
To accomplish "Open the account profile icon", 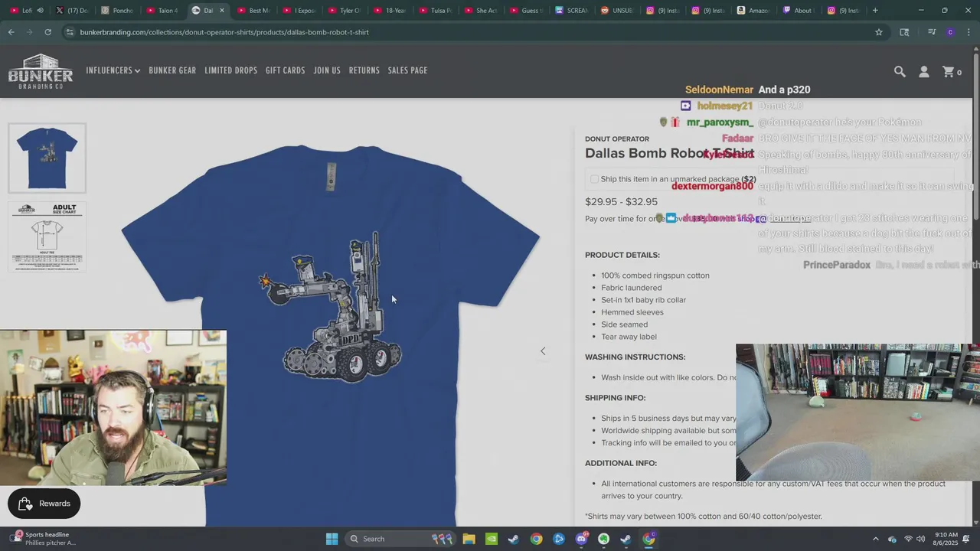I will [924, 71].
